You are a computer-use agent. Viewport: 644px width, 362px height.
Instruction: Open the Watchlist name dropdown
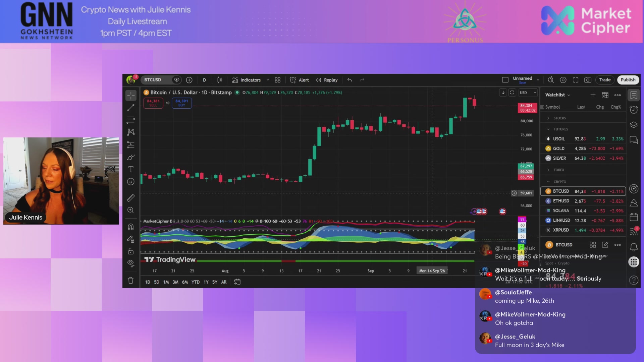[x=557, y=95]
